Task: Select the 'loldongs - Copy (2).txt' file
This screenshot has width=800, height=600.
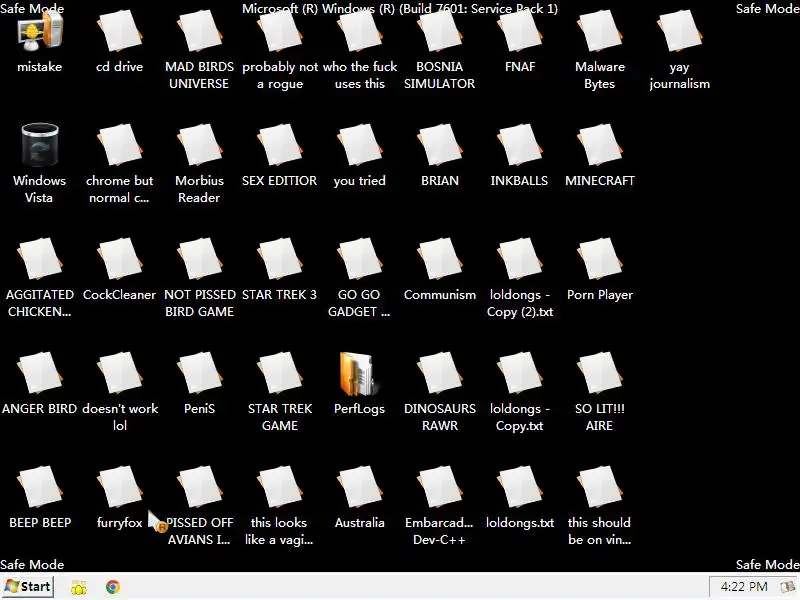Action: pos(520,260)
